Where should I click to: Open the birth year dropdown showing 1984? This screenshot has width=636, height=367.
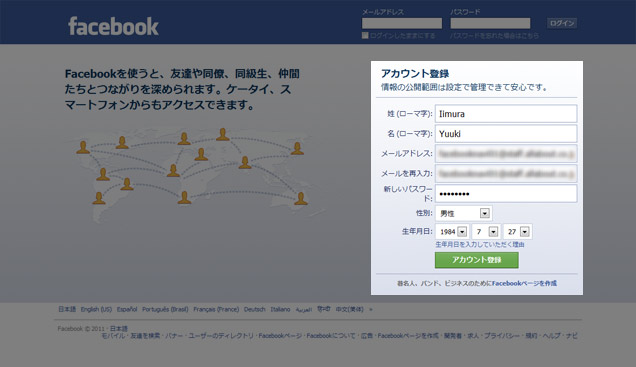(452, 232)
